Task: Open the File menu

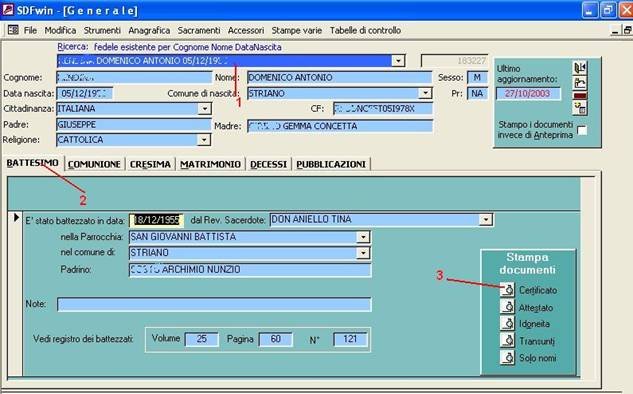Action: 30,30
